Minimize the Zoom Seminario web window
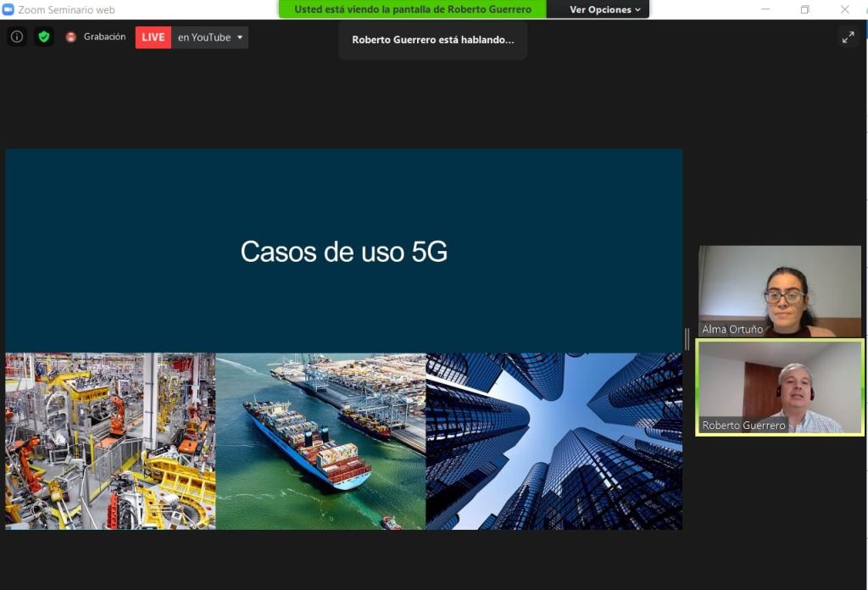This screenshot has height=590, width=868. click(x=765, y=9)
